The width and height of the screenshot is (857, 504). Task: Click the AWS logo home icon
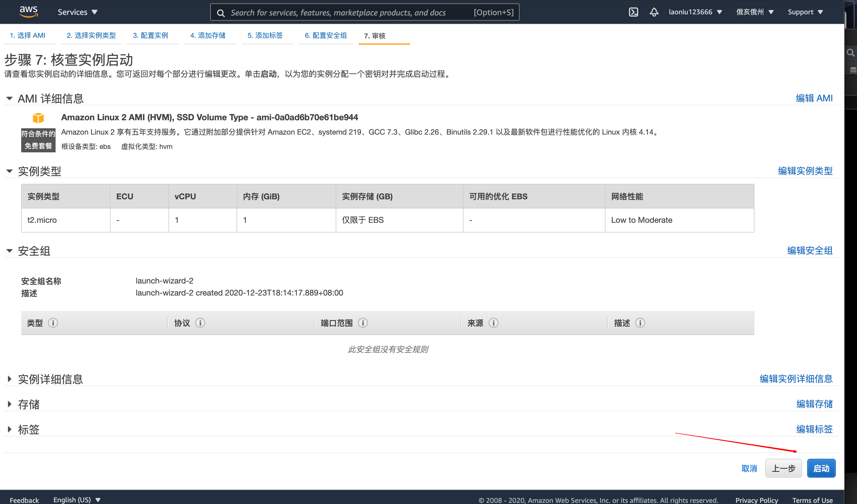(x=29, y=11)
